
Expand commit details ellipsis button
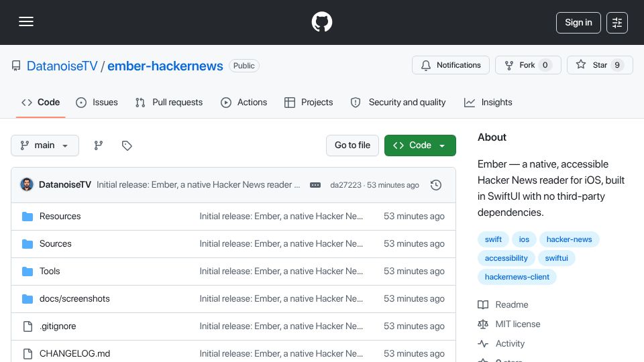click(x=315, y=185)
